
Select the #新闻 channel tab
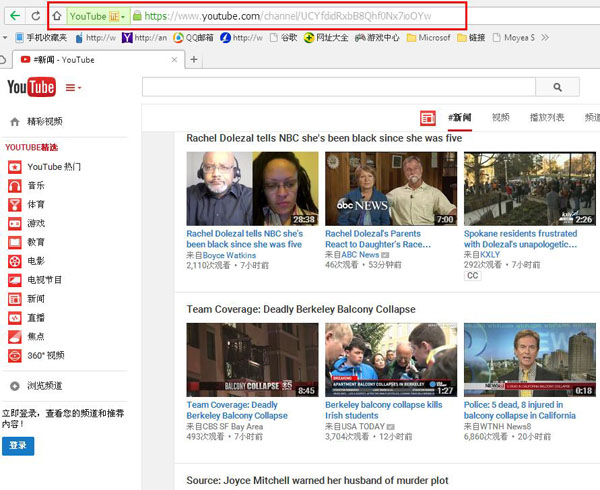coord(460,118)
